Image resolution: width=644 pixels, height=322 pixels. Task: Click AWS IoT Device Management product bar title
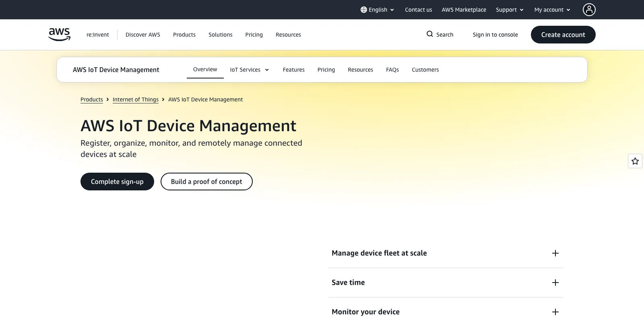point(116,70)
